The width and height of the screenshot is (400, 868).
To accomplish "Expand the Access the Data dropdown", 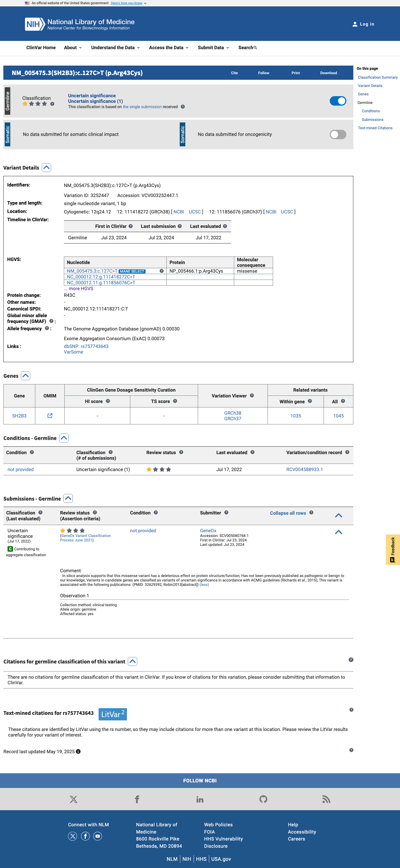I will click(x=169, y=48).
